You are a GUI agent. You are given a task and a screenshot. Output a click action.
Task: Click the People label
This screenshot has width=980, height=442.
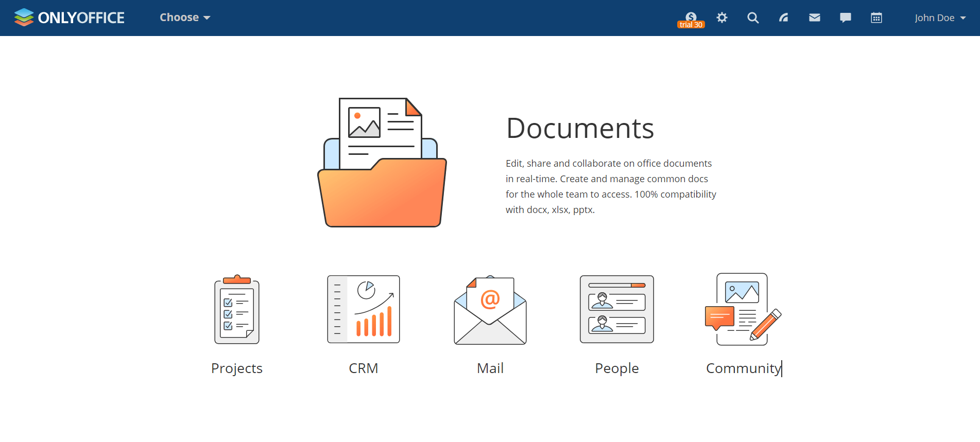[617, 368]
